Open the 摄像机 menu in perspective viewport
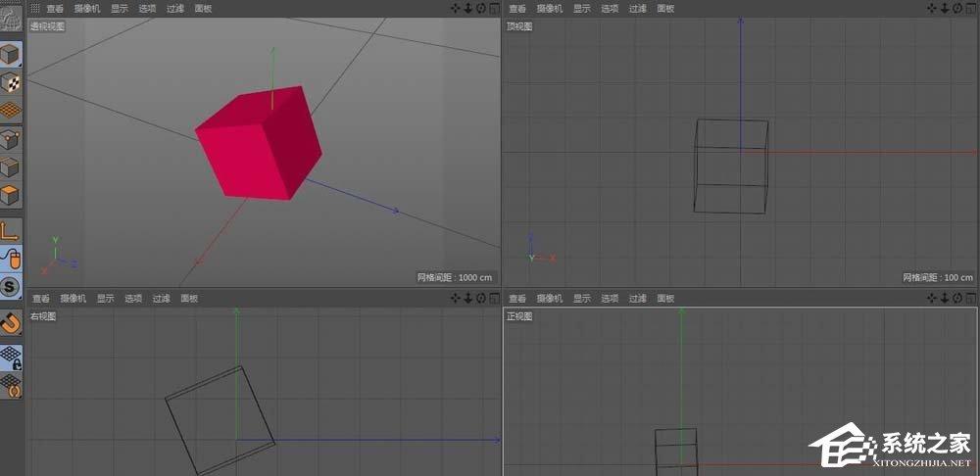This screenshot has height=476, width=980. [x=87, y=9]
